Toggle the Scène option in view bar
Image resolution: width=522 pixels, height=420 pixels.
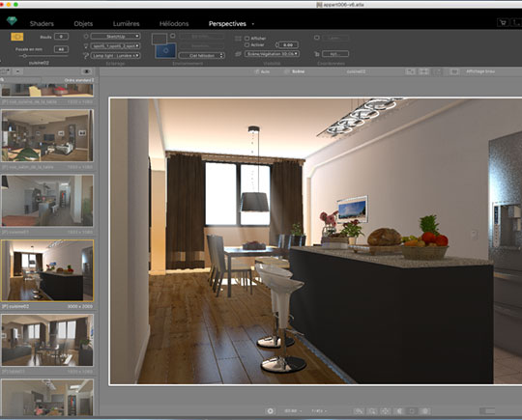pyautogui.click(x=294, y=71)
